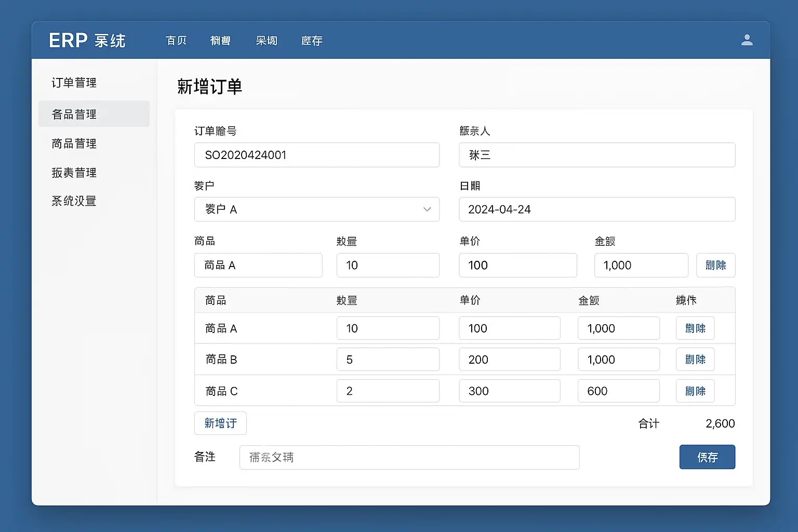Focus the order number field SO2020424001

point(316,155)
